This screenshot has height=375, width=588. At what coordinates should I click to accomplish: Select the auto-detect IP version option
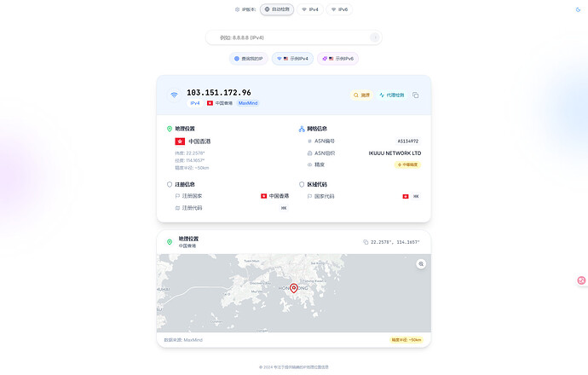277,9
